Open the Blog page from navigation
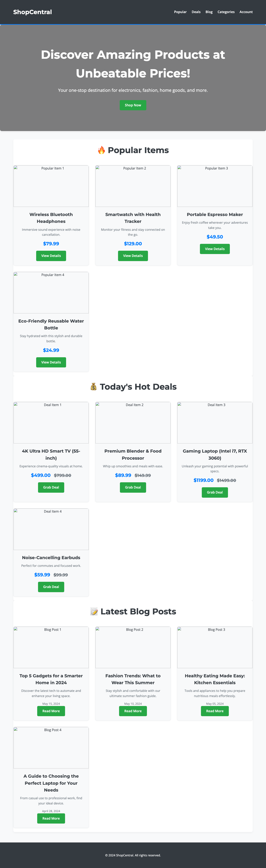 (x=209, y=12)
